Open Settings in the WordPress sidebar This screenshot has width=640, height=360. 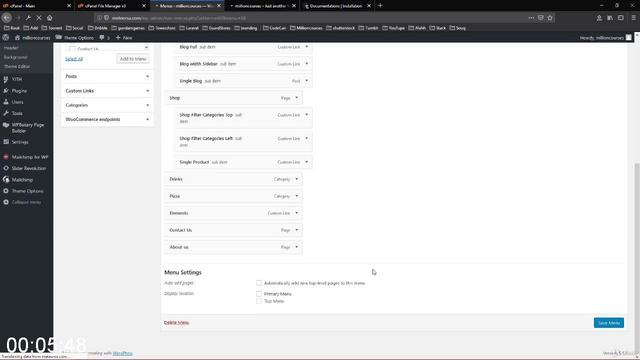(x=20, y=142)
